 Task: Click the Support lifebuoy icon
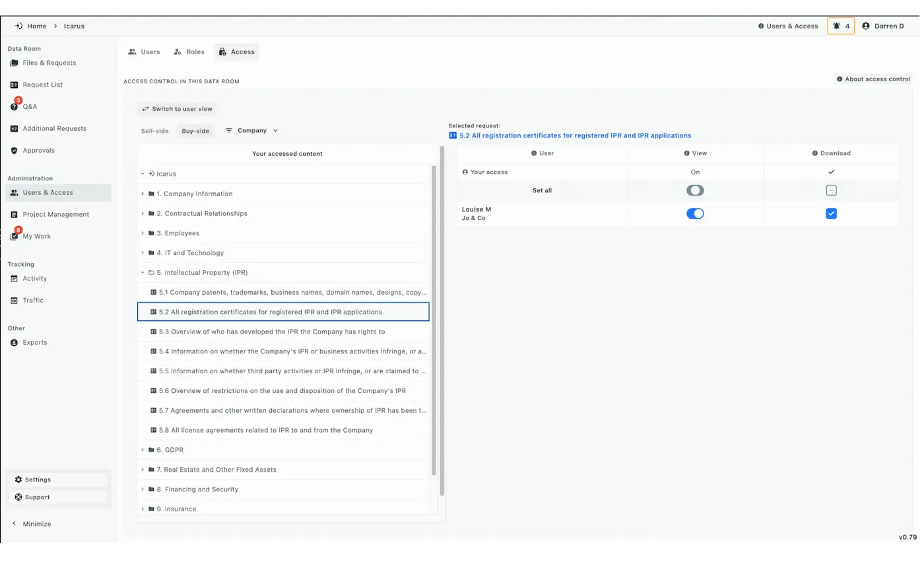pyautogui.click(x=18, y=497)
